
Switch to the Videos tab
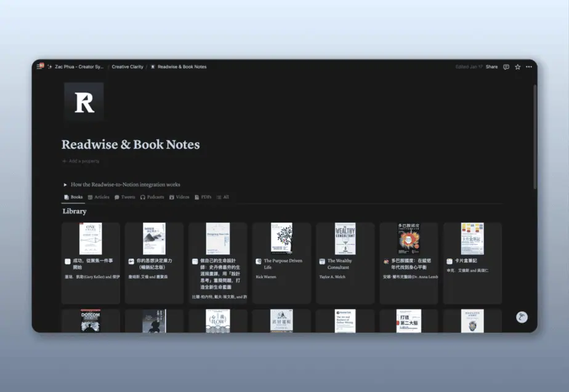[x=179, y=198]
